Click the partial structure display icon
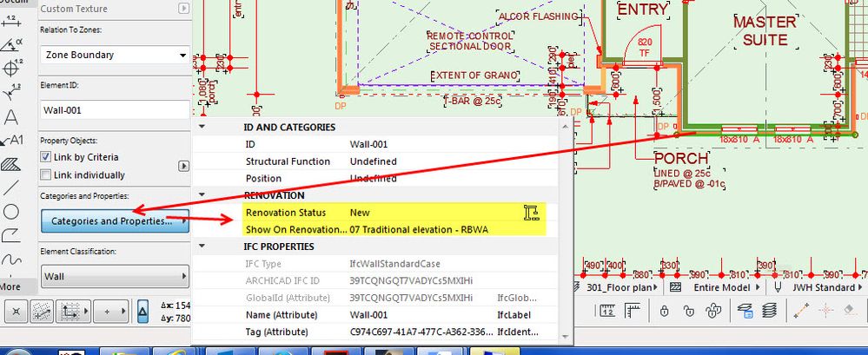 pyautogui.click(x=675, y=287)
